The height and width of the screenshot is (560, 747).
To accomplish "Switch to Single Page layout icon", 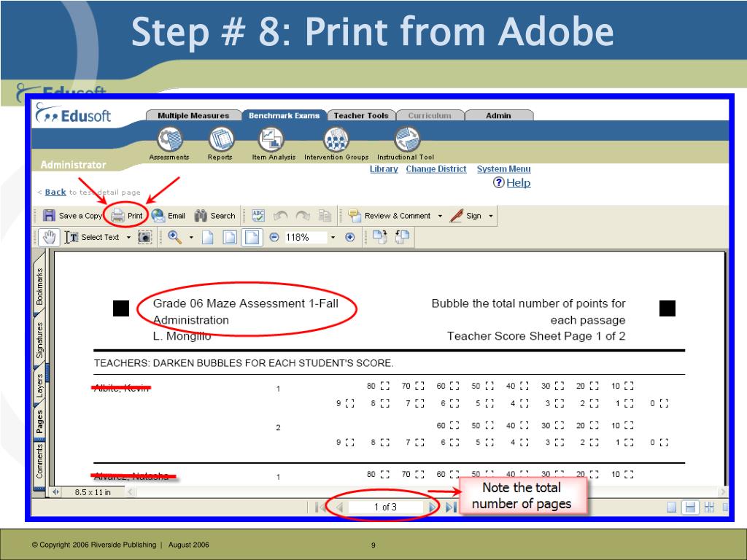I will [x=672, y=507].
